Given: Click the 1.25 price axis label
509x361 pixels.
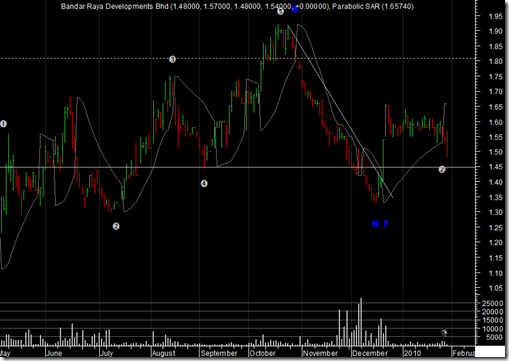Looking at the screenshot, I should (496, 228).
